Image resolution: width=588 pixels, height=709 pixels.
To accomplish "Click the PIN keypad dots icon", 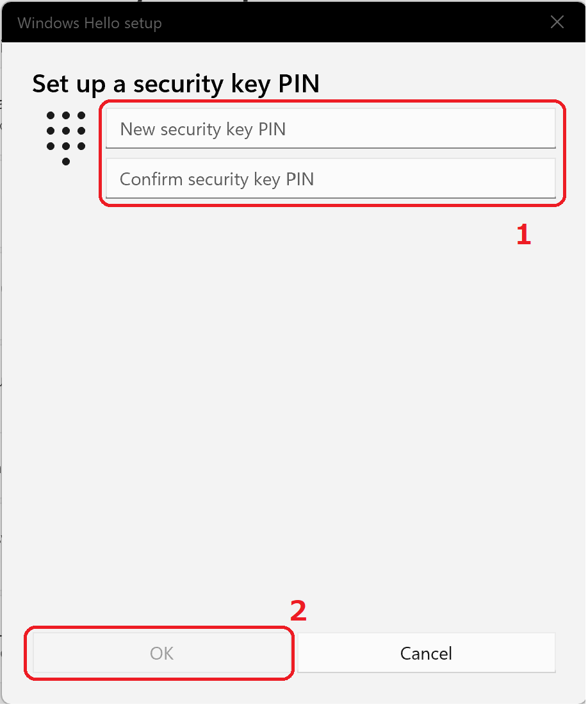I will (x=66, y=138).
